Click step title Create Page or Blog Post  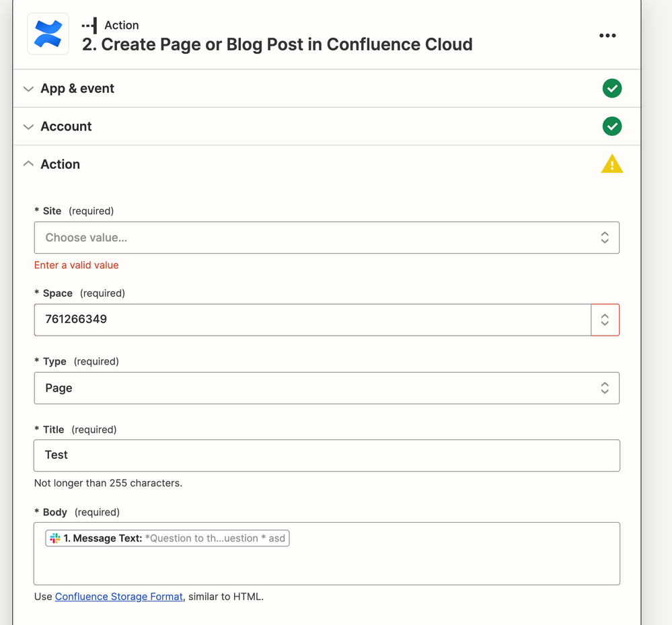pyautogui.click(x=277, y=44)
